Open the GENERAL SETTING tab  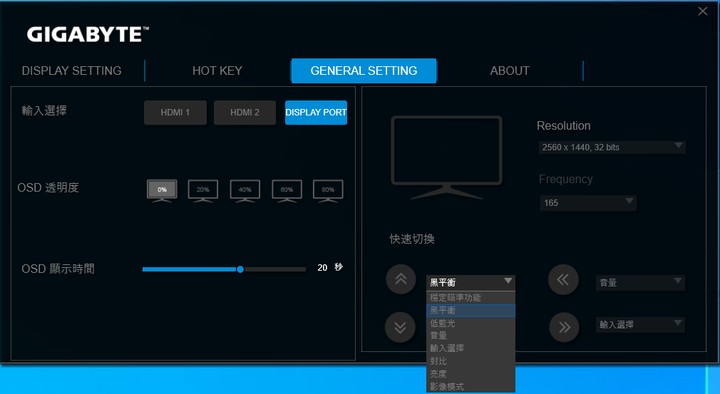click(364, 71)
